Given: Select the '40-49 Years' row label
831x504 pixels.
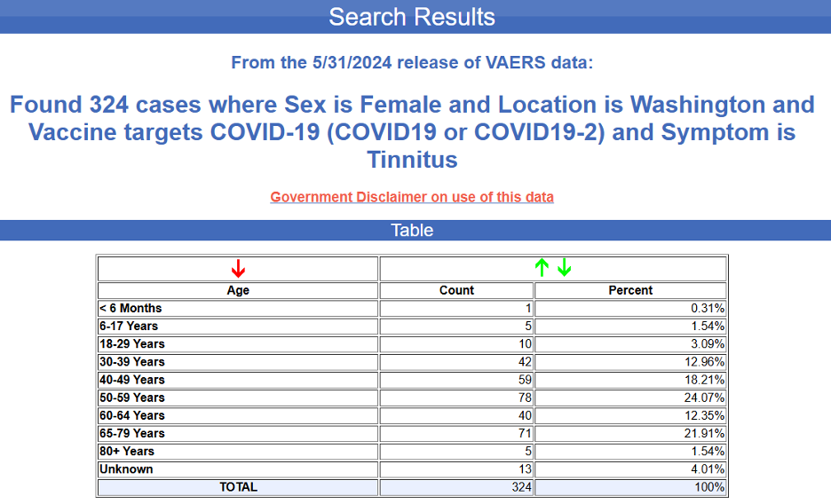Looking at the screenshot, I should (132, 380).
